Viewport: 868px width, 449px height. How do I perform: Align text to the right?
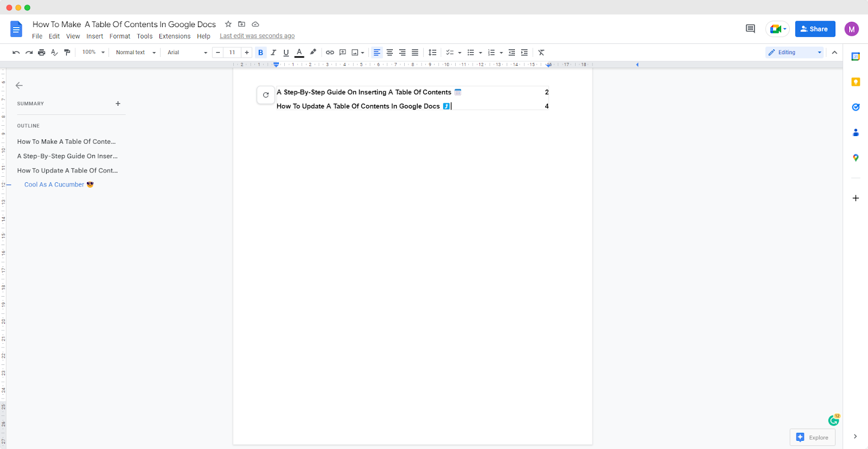[x=403, y=53]
